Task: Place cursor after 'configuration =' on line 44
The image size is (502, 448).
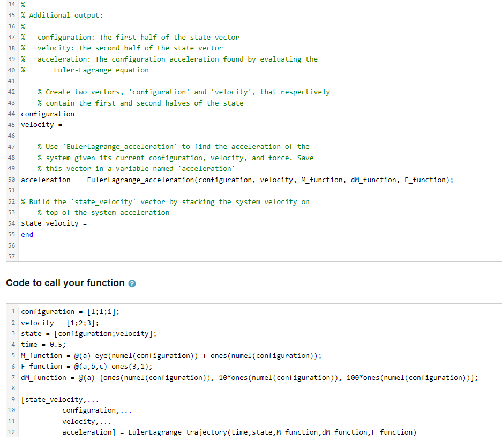Action: tap(84, 114)
